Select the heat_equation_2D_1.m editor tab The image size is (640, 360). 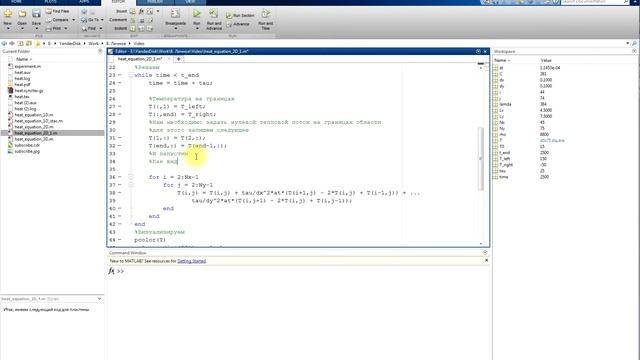click(140, 59)
